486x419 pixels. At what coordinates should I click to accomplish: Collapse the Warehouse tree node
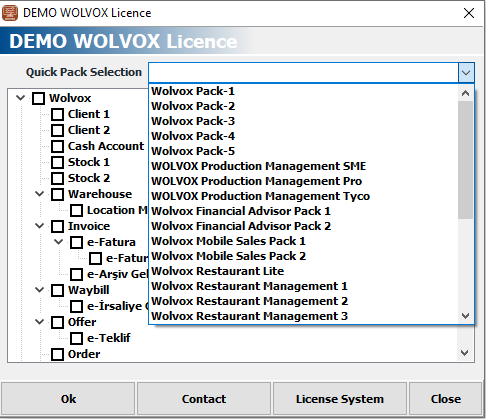(40, 194)
